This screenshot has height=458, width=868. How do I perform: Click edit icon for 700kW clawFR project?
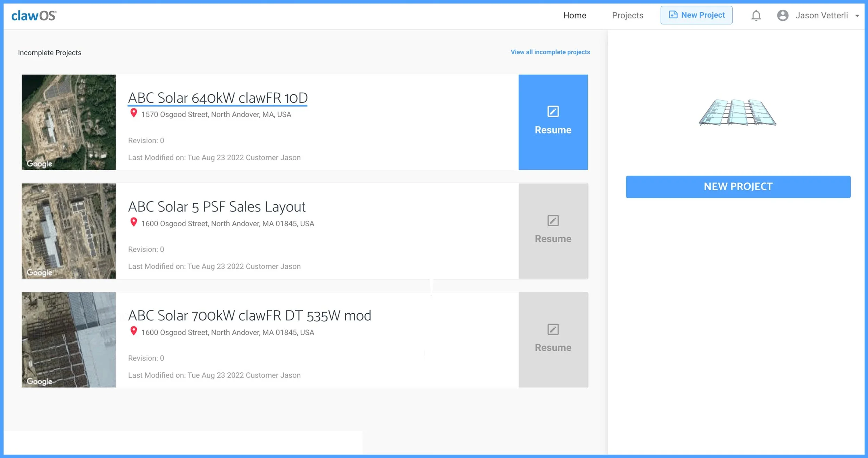553,329
